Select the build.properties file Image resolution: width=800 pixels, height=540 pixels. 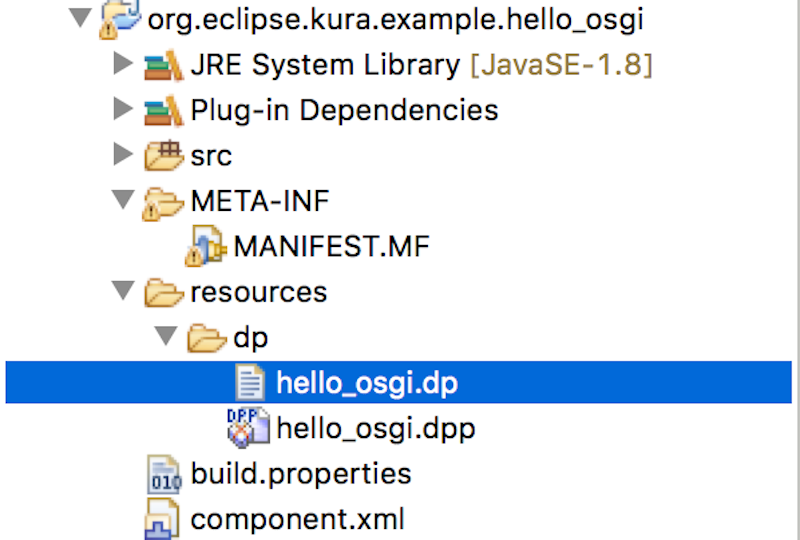[x=301, y=474]
